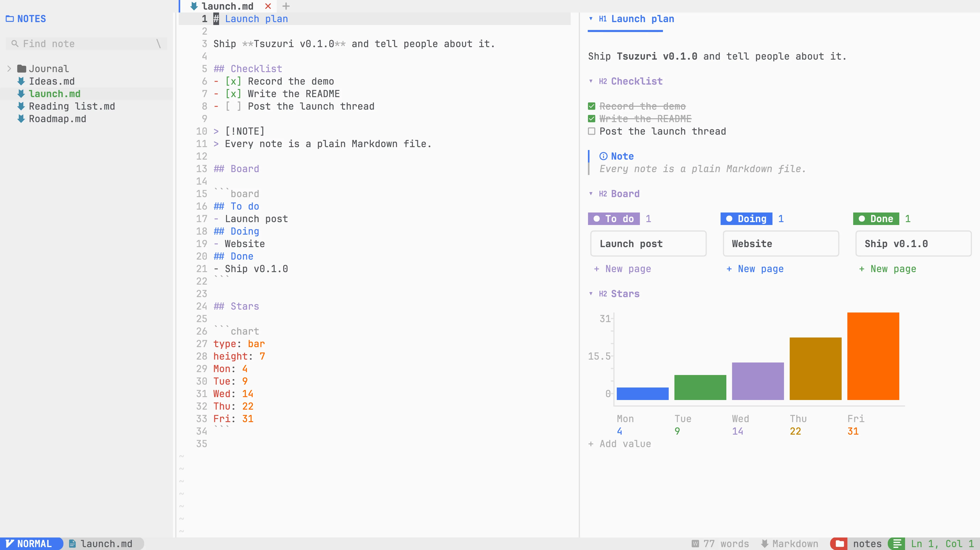
Task: Click the Markdown filetype icon in status bar
Action: [765, 544]
